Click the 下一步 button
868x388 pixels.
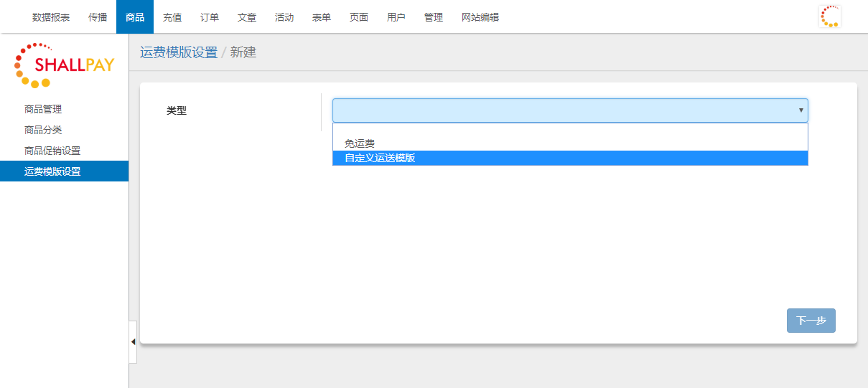811,321
